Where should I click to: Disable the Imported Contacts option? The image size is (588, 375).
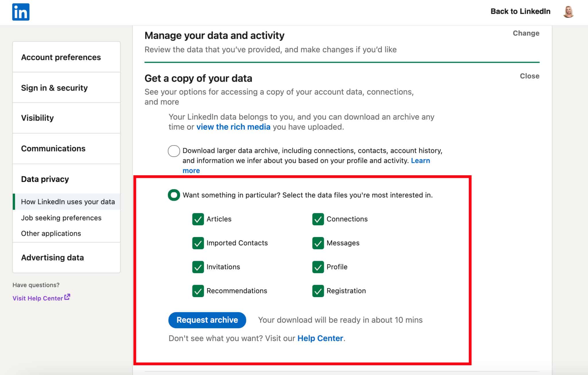pos(198,243)
